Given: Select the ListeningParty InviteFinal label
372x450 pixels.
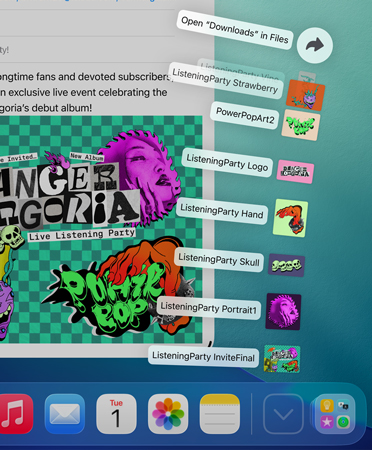Looking at the screenshot, I should 203,357.
